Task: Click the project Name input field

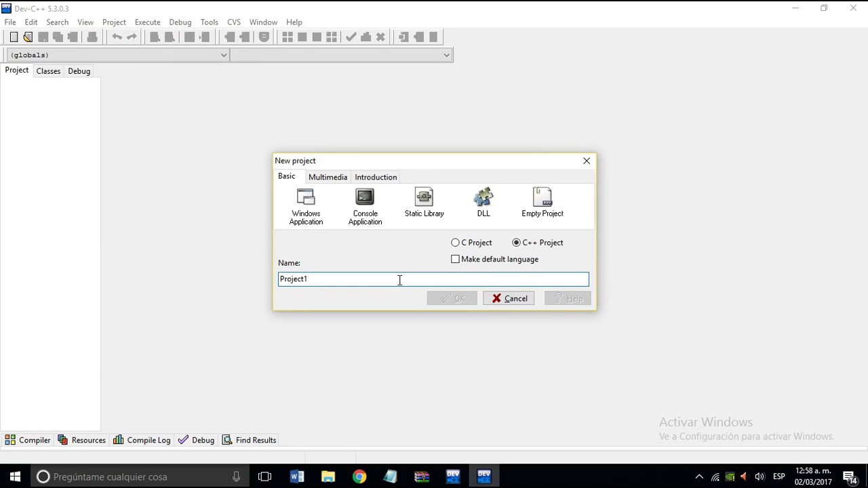Action: pos(433,279)
